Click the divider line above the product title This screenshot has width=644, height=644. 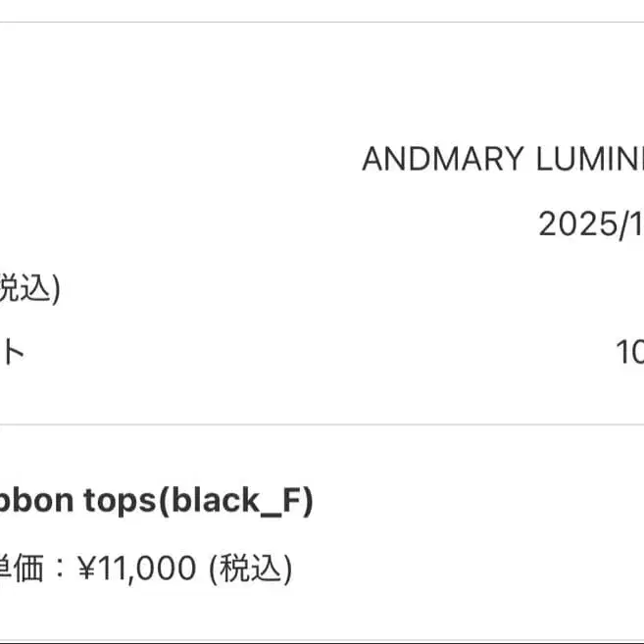click(322, 424)
